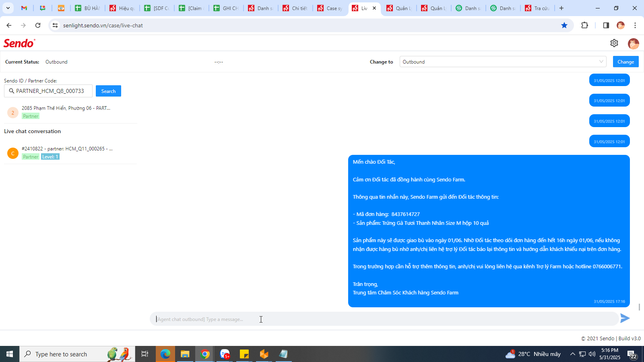Open Google Chrome from the taskbar
The width and height of the screenshot is (644, 362).
205,354
